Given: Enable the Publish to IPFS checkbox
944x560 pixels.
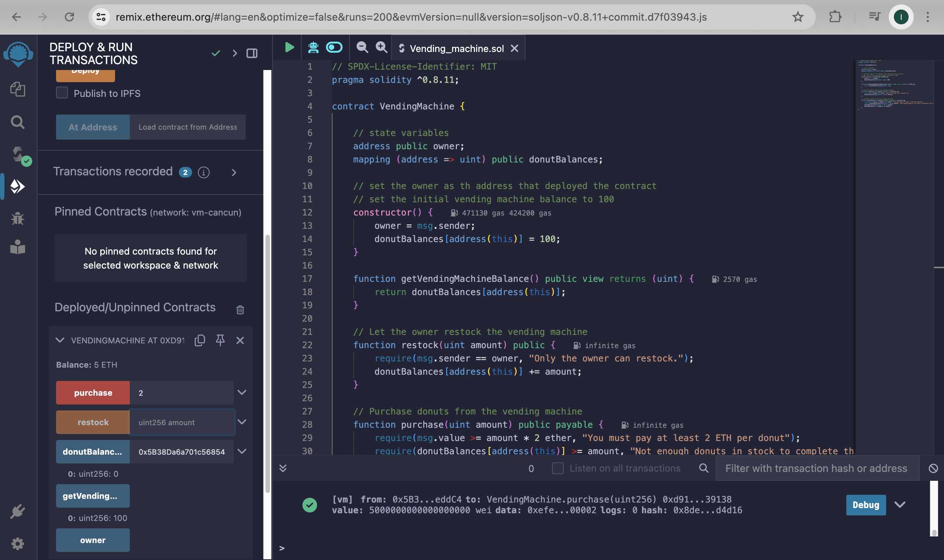Looking at the screenshot, I should pyautogui.click(x=62, y=92).
